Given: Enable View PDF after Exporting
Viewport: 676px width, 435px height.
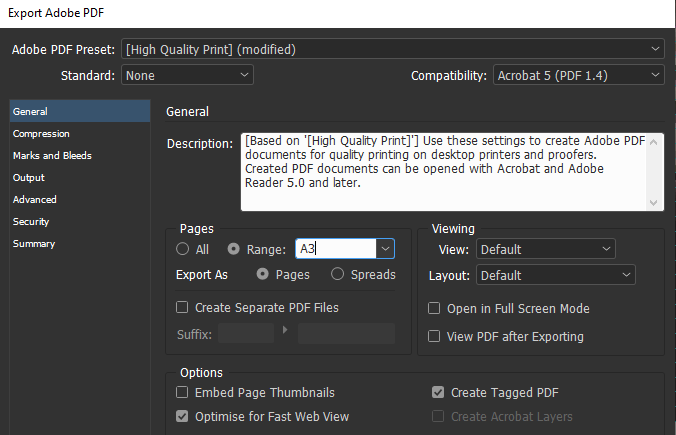Looking at the screenshot, I should (434, 336).
